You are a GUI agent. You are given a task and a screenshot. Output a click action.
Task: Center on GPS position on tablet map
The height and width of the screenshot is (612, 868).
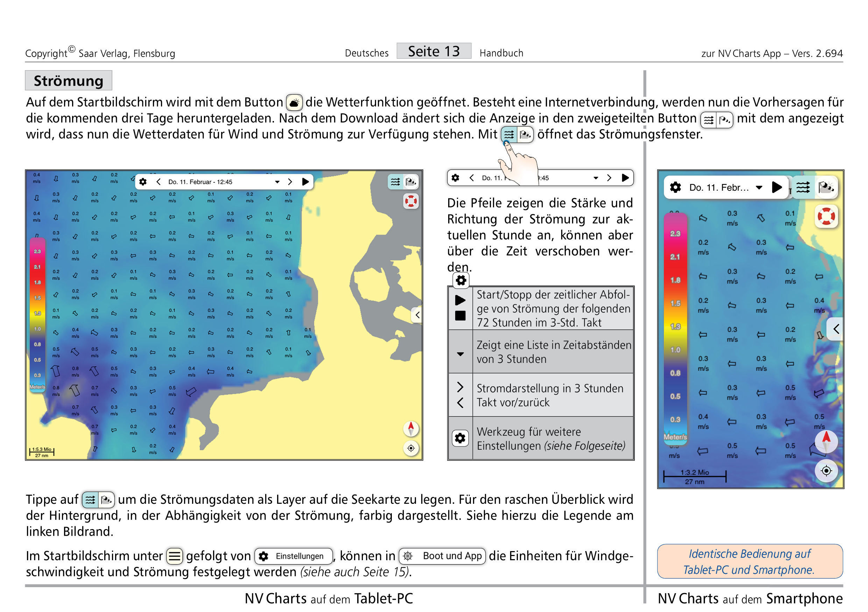pos(411,448)
